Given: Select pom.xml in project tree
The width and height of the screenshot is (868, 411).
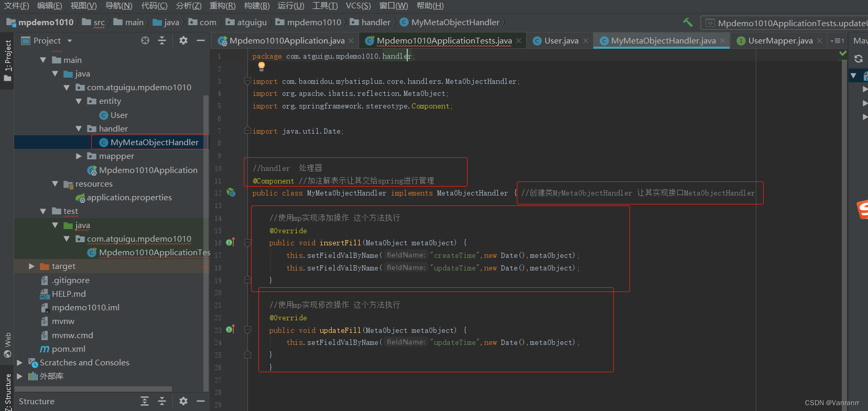Looking at the screenshot, I should 63,349.
